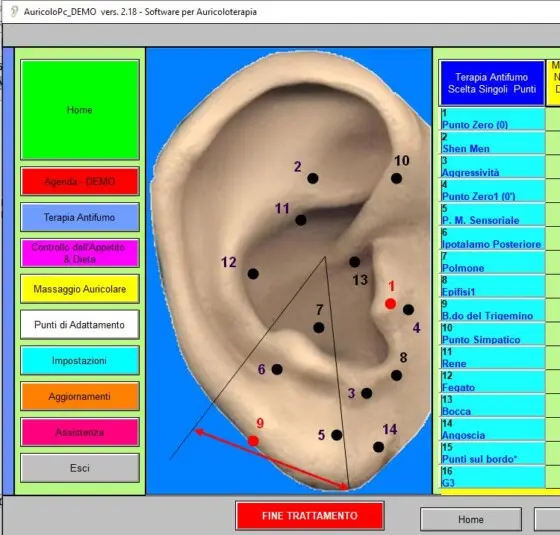This screenshot has width=560, height=535.
Task: Select ear point 12 dot
Action: 253,274
